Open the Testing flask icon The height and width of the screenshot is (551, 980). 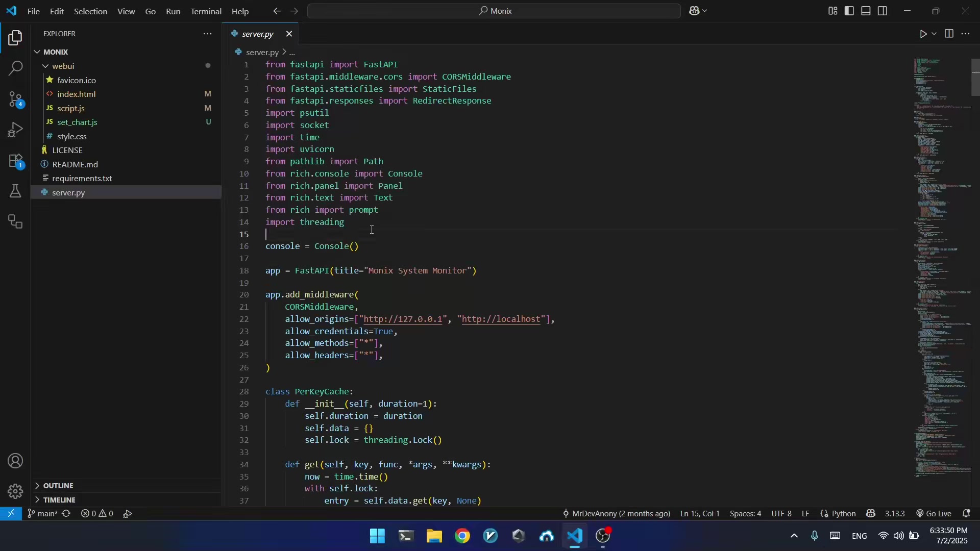click(15, 191)
